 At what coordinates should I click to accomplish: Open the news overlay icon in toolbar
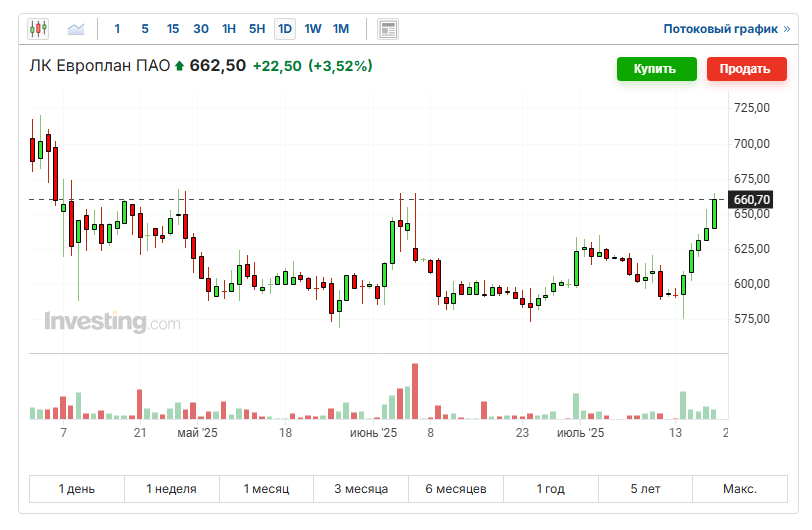coord(388,29)
